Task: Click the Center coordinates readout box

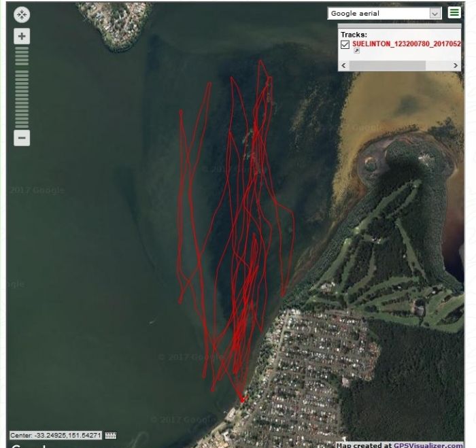Action: pyautogui.click(x=56, y=435)
